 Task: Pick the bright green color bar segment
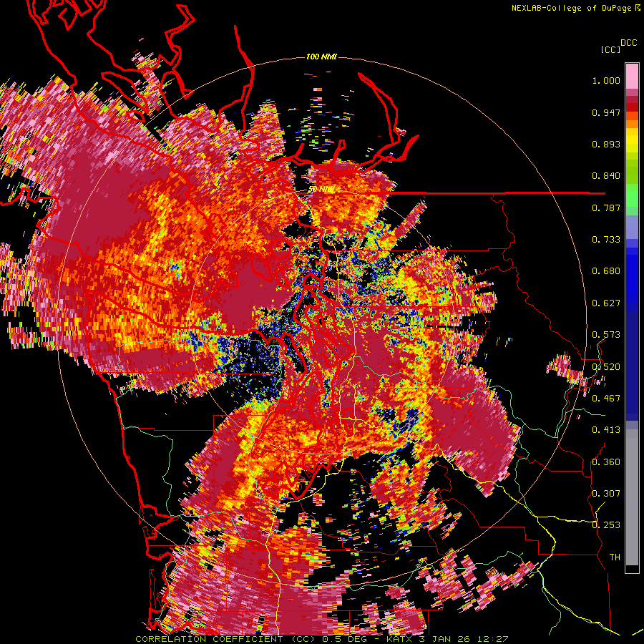pyautogui.click(x=632, y=195)
